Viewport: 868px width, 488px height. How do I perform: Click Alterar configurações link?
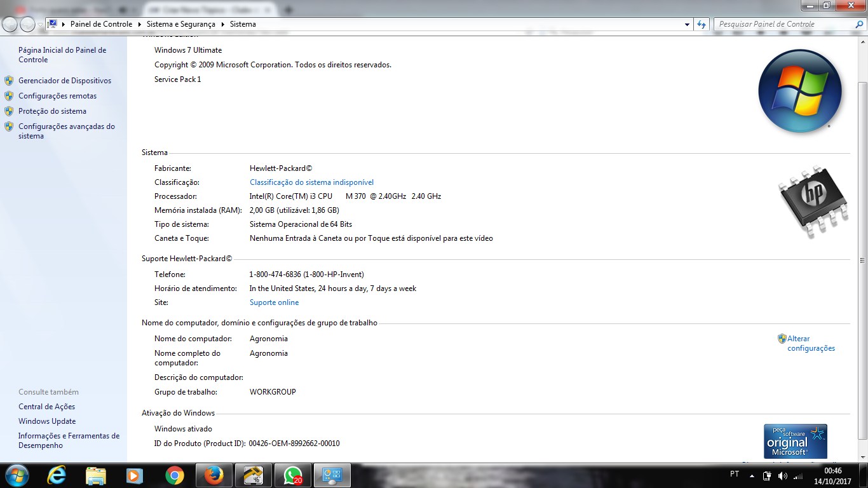(811, 344)
